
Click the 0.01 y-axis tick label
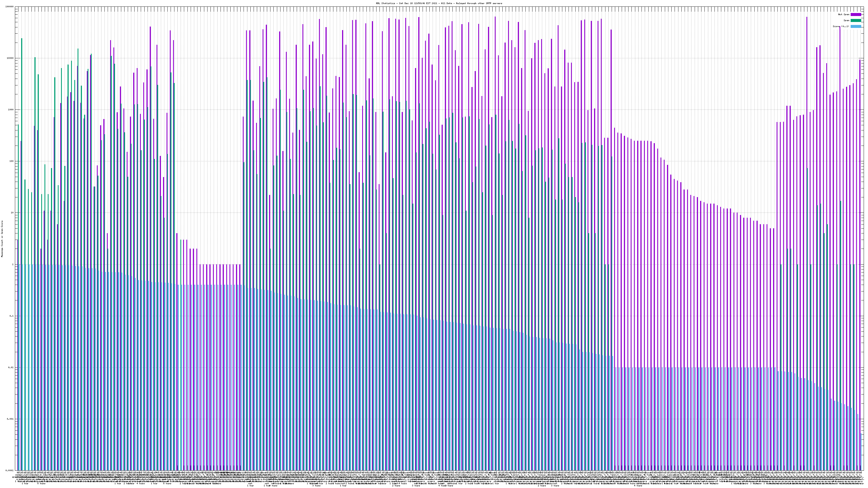[x=11, y=367]
